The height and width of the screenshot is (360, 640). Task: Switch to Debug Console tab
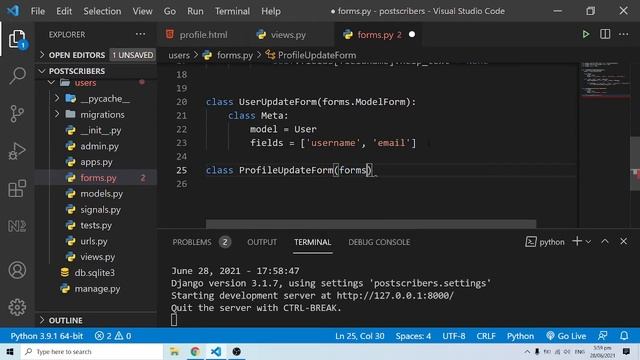(x=379, y=242)
